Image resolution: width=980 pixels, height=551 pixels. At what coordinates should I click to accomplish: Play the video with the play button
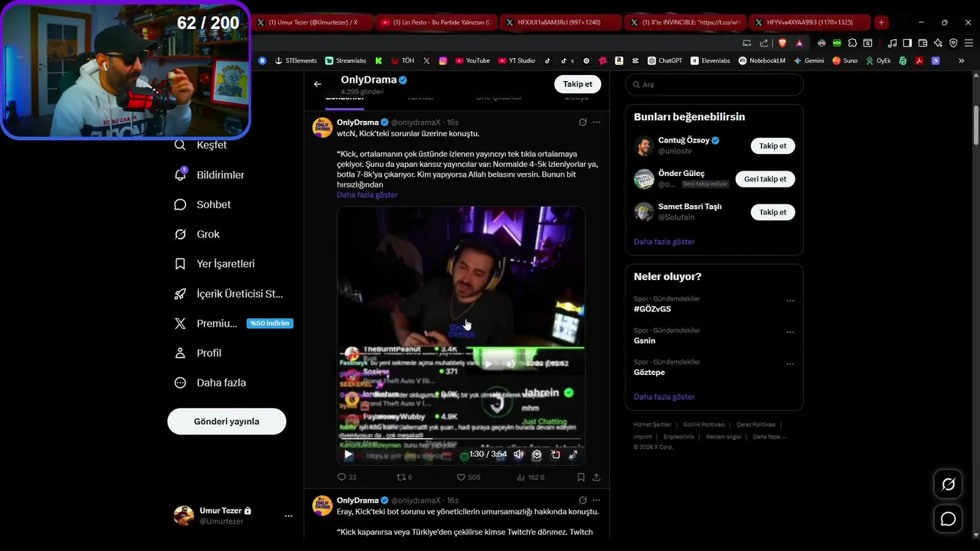(348, 455)
